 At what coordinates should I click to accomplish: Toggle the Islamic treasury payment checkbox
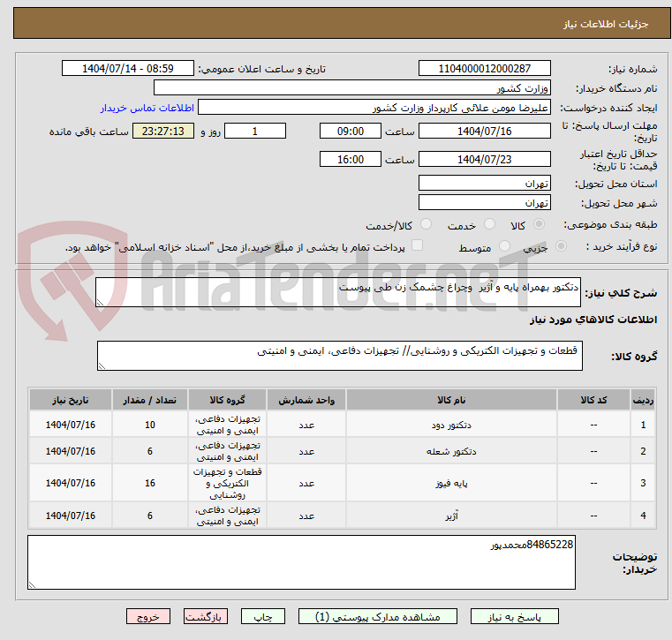click(x=417, y=245)
